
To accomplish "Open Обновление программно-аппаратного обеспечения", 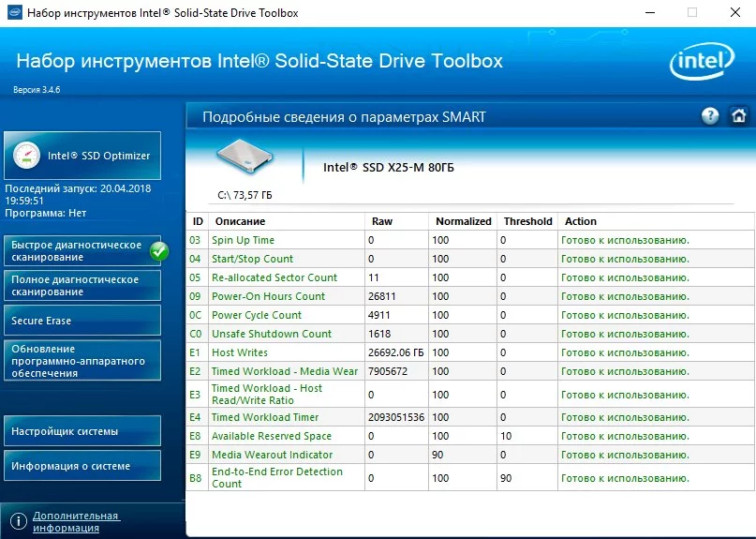I will 82,361.
